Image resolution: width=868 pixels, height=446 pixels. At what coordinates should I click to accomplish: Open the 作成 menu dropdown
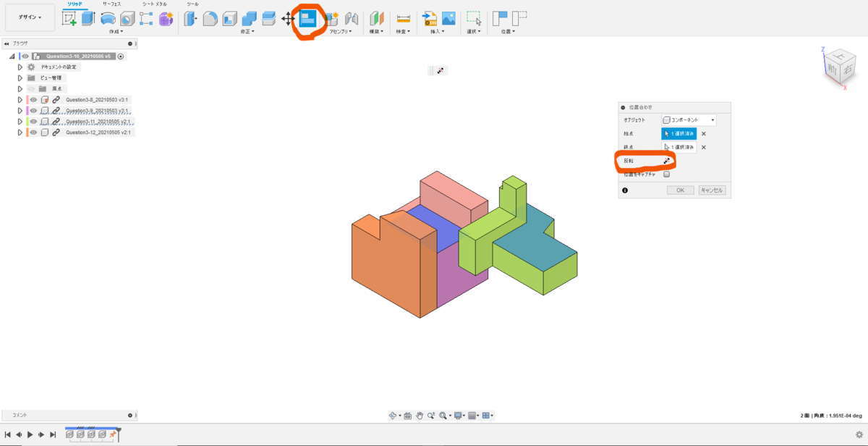(x=115, y=32)
